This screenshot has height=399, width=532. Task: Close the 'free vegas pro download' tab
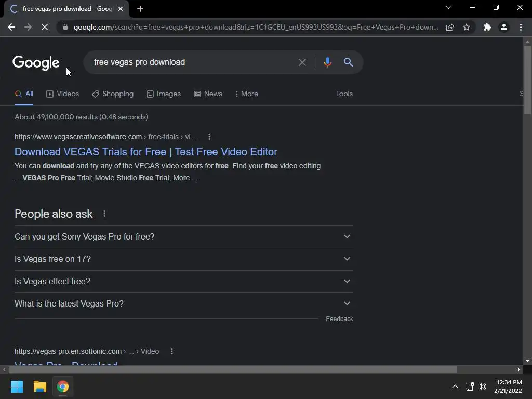121,9
